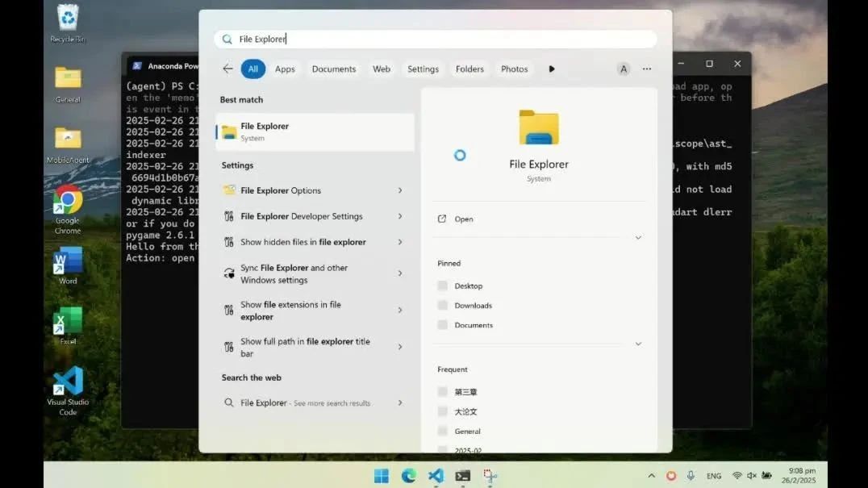868x488 pixels.
Task: Switch to the terminal taskbar icon
Action: (x=463, y=475)
